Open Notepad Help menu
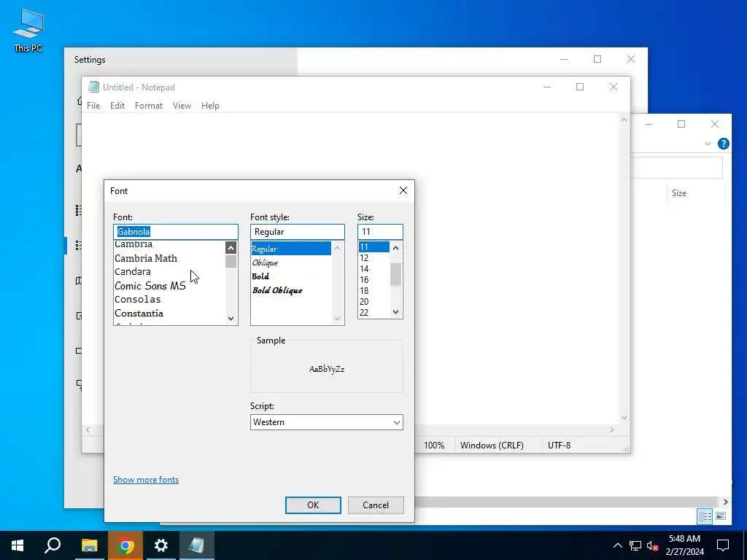This screenshot has height=560, width=747. [210, 106]
